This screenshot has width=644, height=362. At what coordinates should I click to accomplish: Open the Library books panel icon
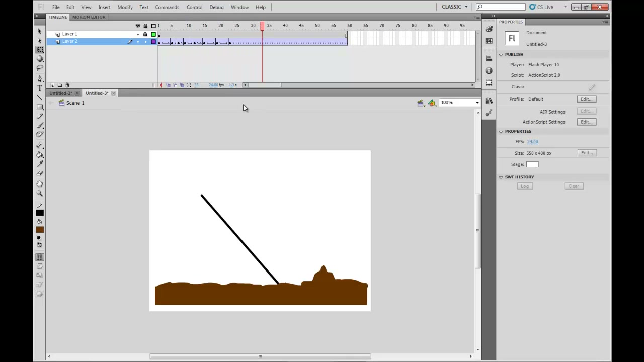(x=489, y=101)
